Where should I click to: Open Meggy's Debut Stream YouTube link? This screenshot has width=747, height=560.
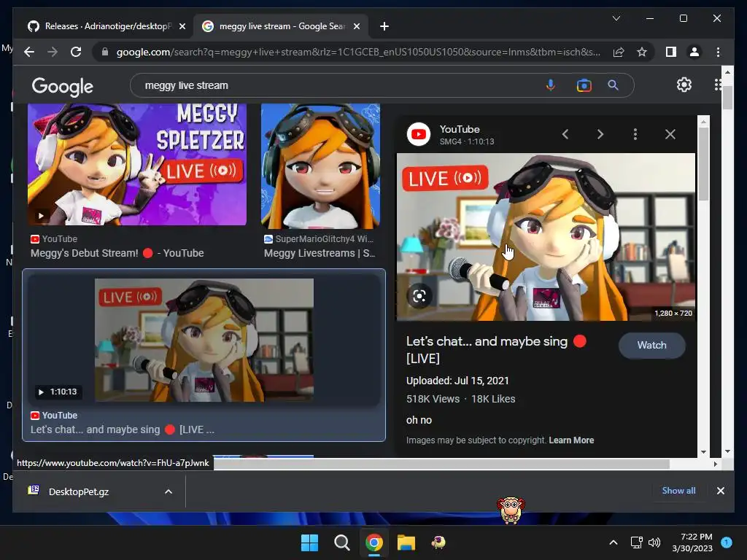(117, 253)
